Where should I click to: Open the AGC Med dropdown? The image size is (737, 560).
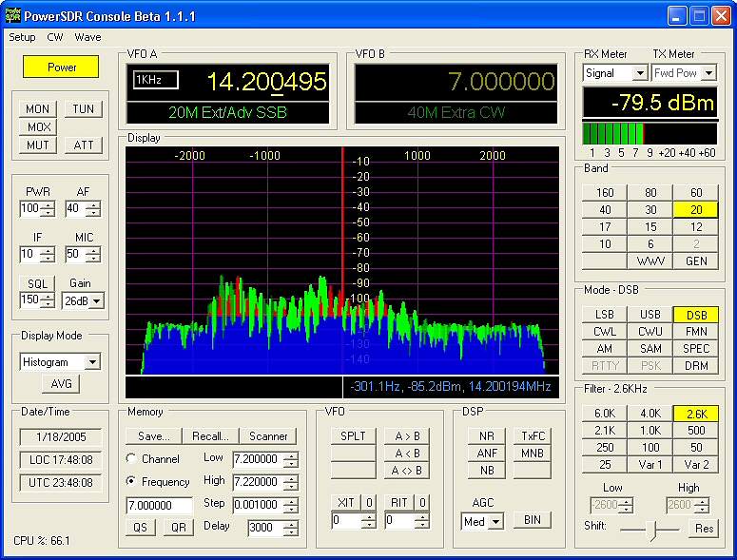coord(495,522)
